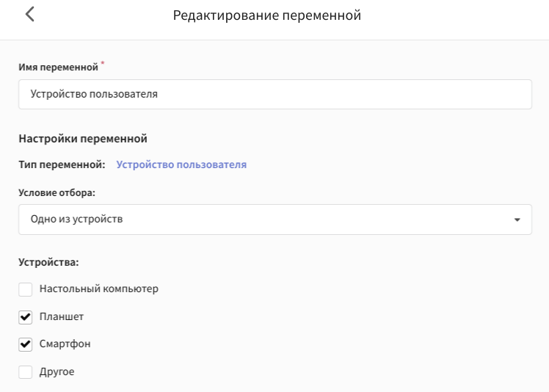
Task: Open the Устройство пользователя variable type link
Action: coord(181,164)
